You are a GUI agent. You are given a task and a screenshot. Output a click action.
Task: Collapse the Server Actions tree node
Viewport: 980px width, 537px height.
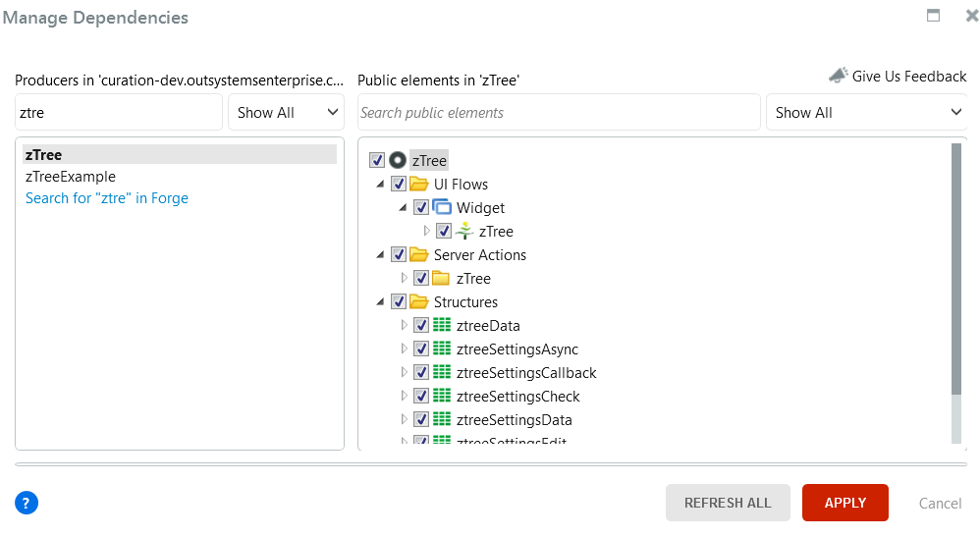[x=380, y=254]
